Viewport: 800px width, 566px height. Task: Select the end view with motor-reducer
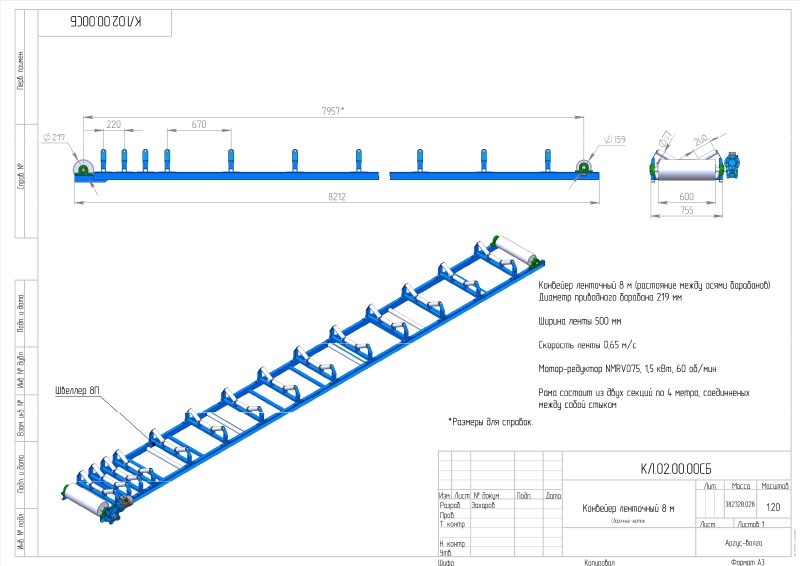tap(695, 164)
